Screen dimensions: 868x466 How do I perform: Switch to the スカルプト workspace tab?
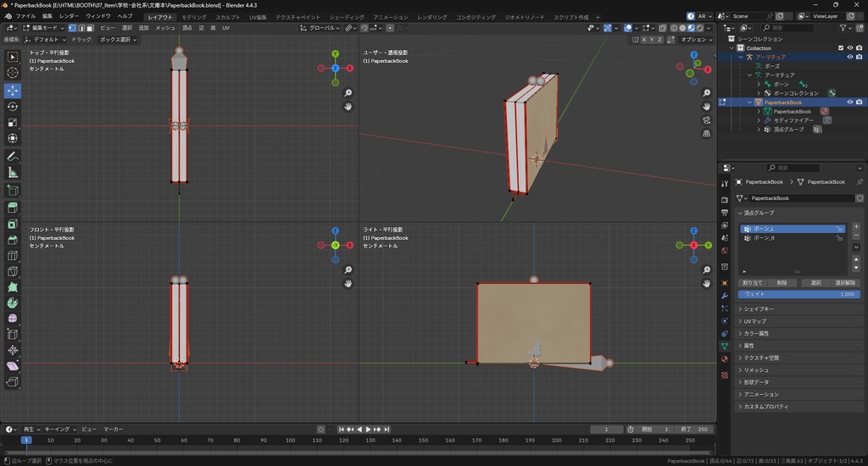(227, 17)
